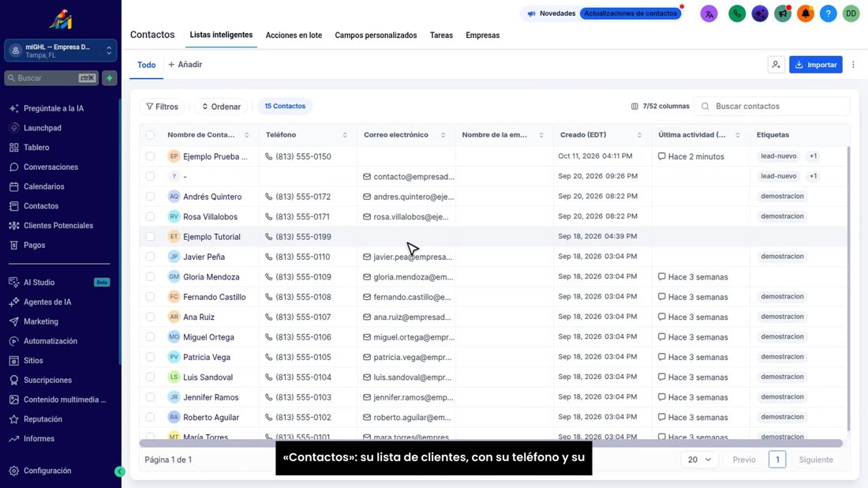Sort by Correo electrónico column arrows

tap(443, 135)
